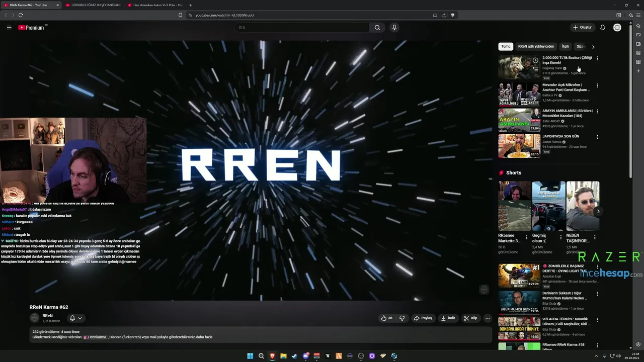The image size is (644, 362).
Task: Open options for Bozkurt Çiftliği video
Action: pyautogui.click(x=597, y=59)
